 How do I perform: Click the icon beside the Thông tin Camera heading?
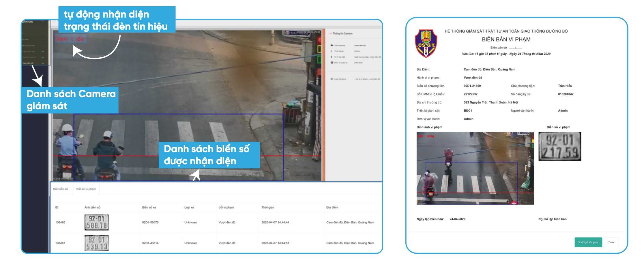[x=330, y=33]
